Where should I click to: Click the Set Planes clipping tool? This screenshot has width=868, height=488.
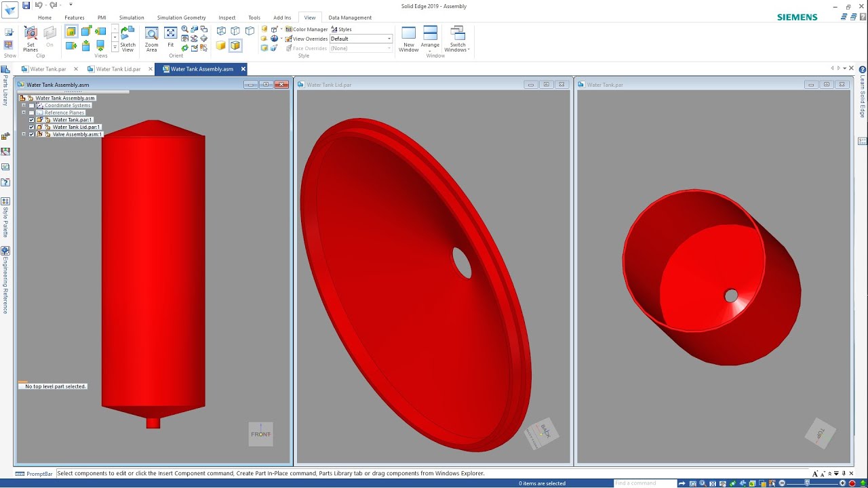click(x=31, y=39)
